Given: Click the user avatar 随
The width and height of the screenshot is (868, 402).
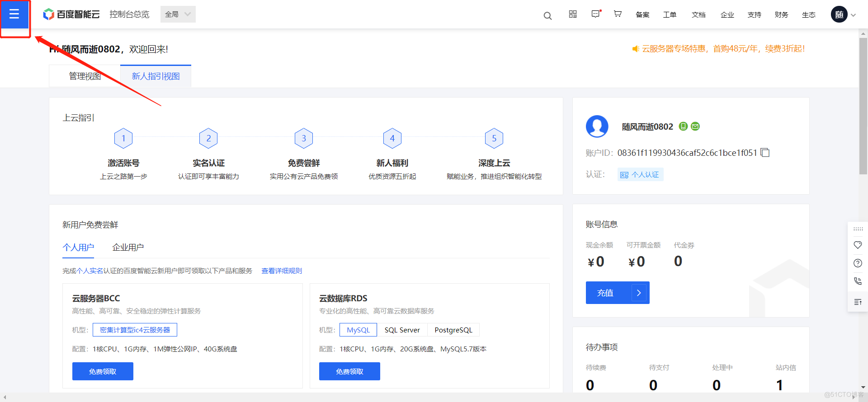Looking at the screenshot, I should (839, 14).
